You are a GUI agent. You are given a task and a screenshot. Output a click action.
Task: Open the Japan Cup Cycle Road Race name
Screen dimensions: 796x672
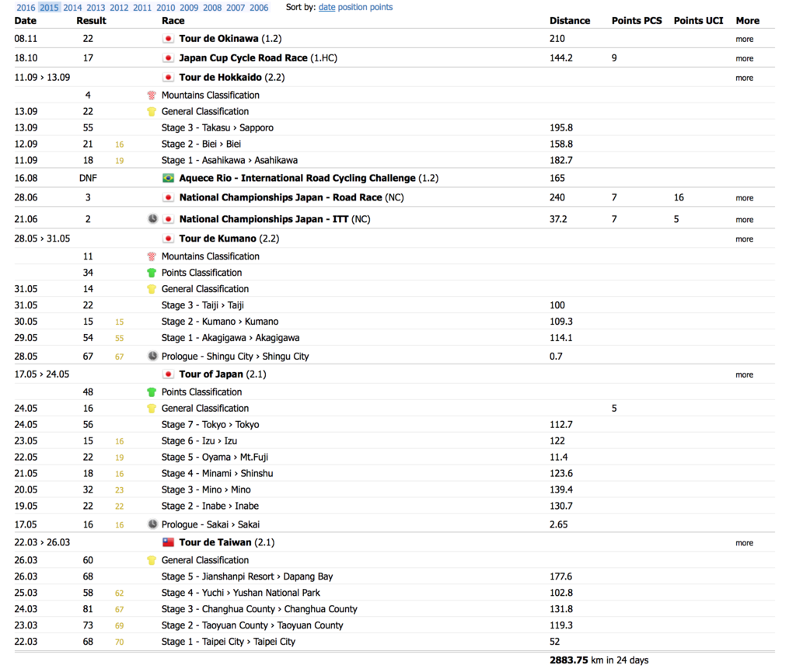click(x=243, y=57)
